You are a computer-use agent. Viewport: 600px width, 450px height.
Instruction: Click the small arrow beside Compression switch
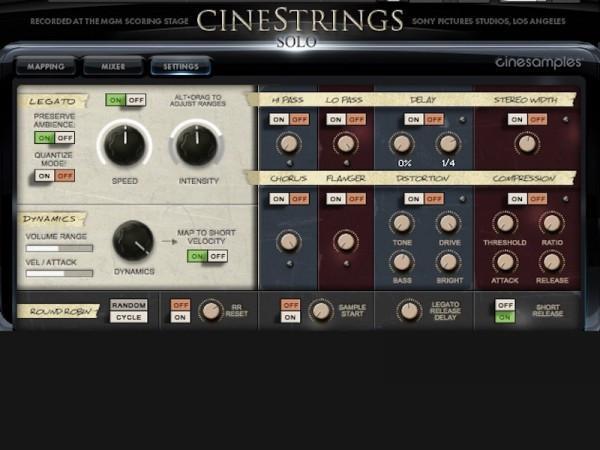566,199
